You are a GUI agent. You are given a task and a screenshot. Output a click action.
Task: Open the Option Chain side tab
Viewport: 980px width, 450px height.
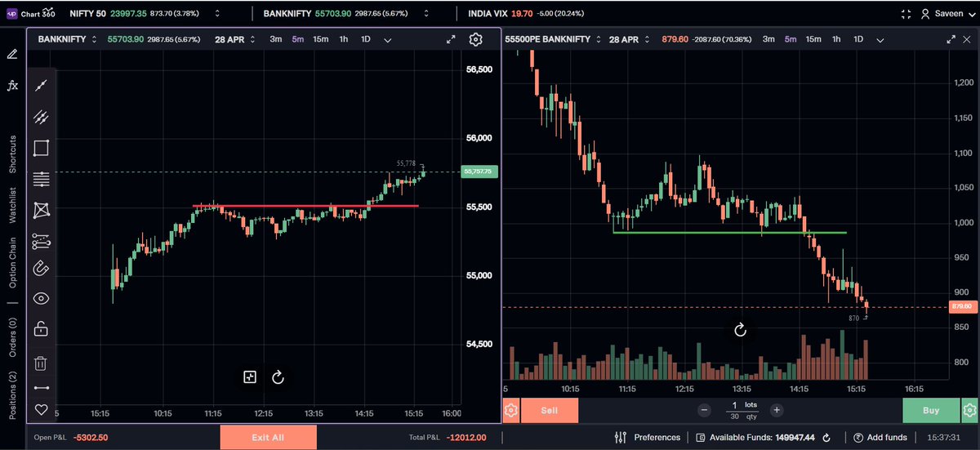pyautogui.click(x=12, y=262)
